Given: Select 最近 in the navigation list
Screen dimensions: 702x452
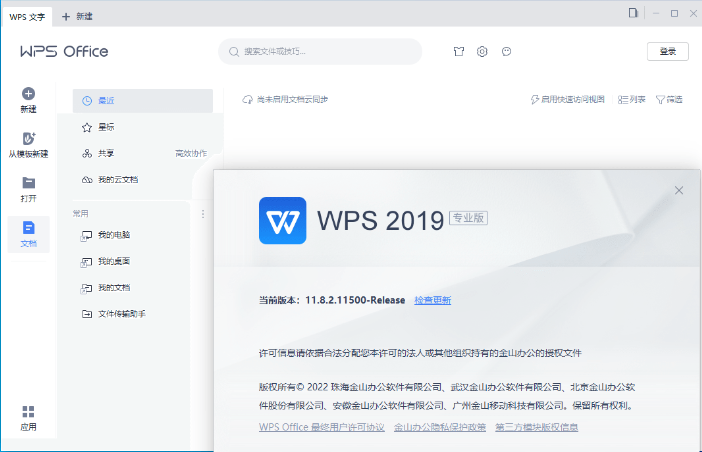Looking at the screenshot, I should click(x=142, y=101).
